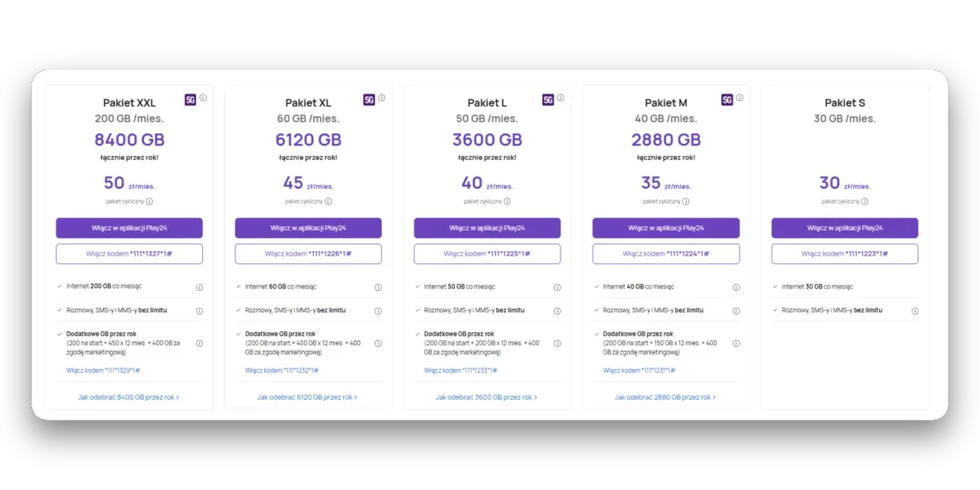The image size is (980, 490).
Task: Click info icon for Internet 60 GB row
Action: pyautogui.click(x=378, y=288)
